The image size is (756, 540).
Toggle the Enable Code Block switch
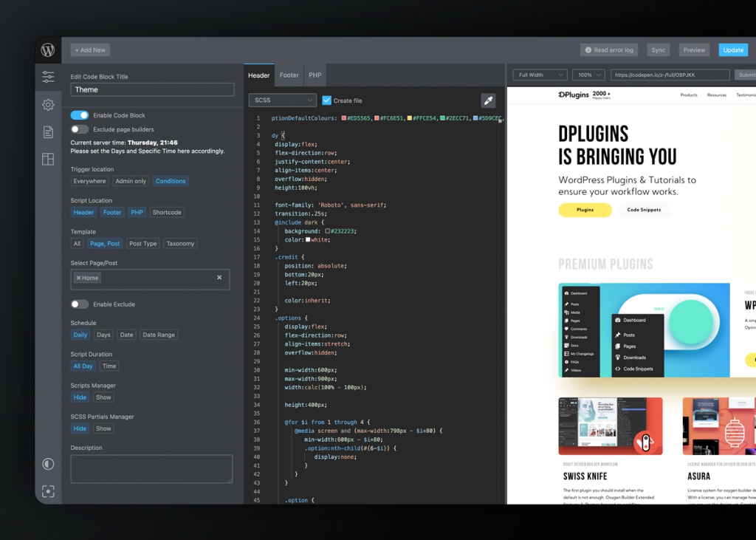tap(80, 115)
